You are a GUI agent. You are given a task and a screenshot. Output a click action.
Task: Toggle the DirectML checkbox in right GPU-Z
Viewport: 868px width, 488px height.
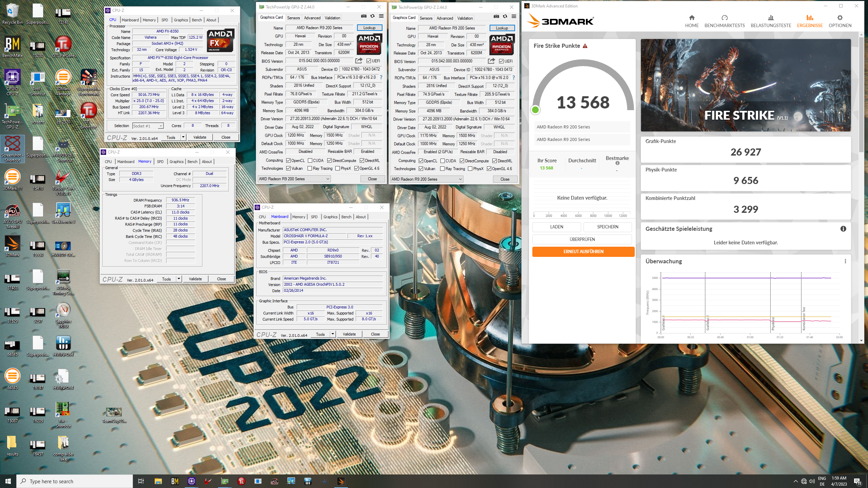(494, 161)
